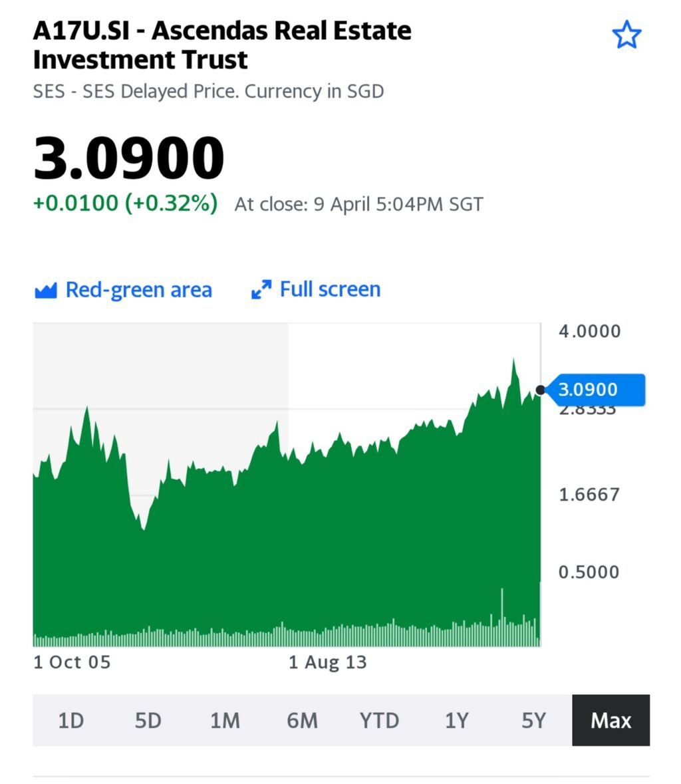Click the black dot at chart's latest price
The height and width of the screenshot is (784, 681).
click(540, 390)
